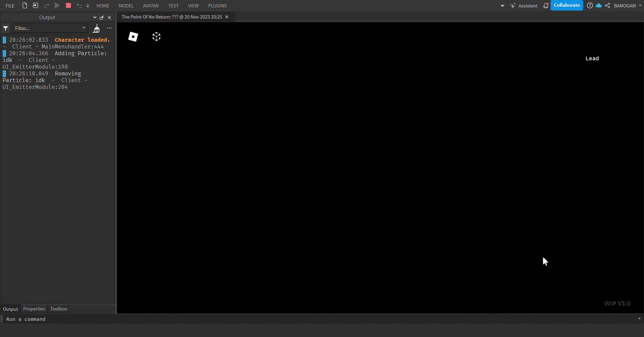Close The Point Of No Return tab
644x337 pixels.
(227, 17)
